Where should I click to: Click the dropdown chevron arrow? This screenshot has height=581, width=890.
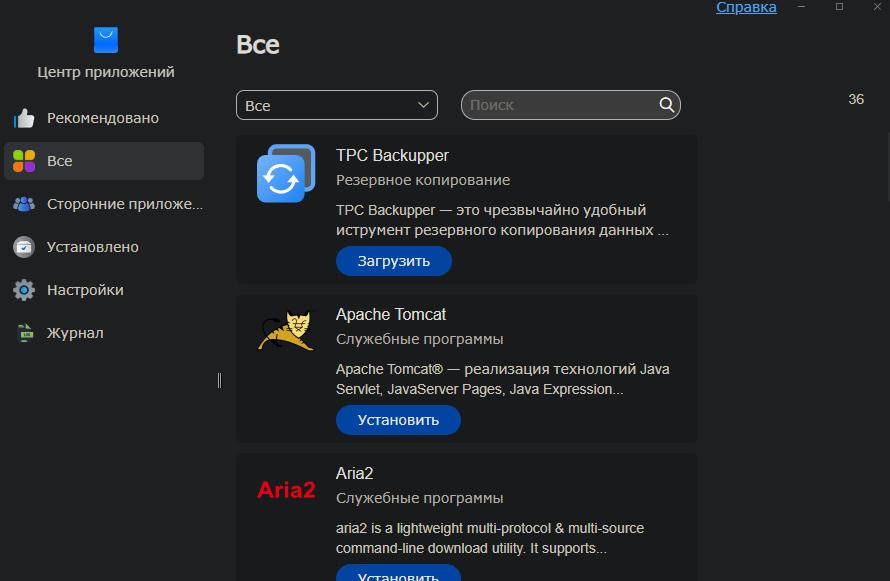point(423,105)
